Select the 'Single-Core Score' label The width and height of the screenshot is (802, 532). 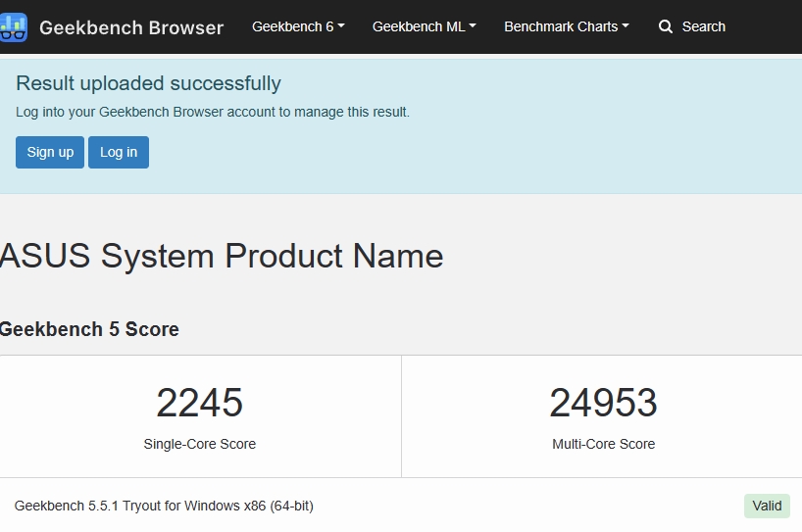point(199,444)
